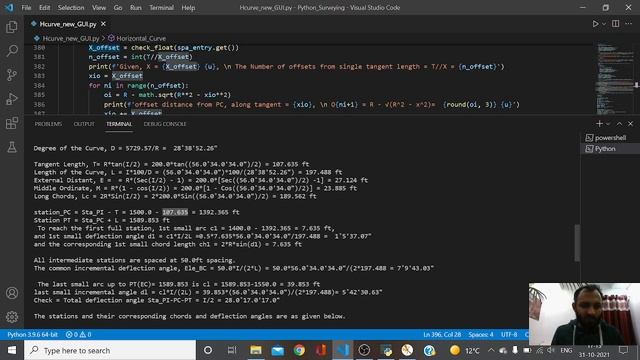
Task: Open the Extensions view
Action: [12, 123]
